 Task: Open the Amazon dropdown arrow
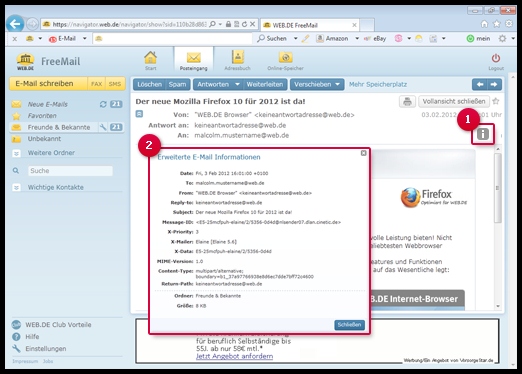coord(357,39)
